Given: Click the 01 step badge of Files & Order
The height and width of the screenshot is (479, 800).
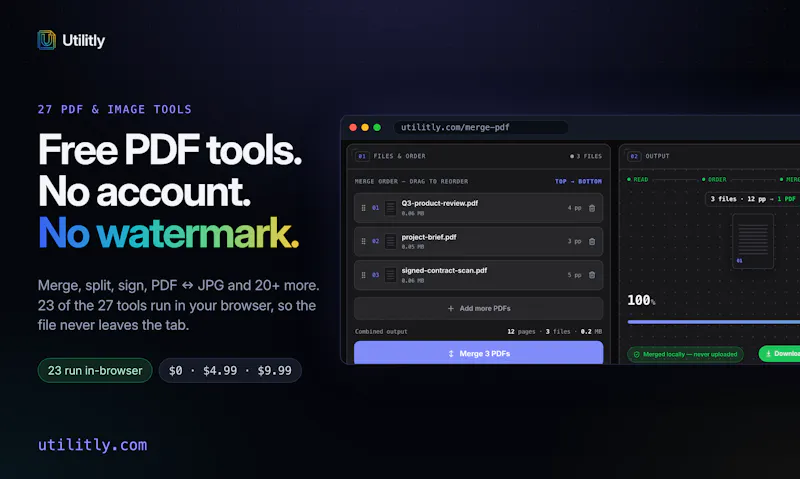Looking at the screenshot, I should [x=362, y=156].
